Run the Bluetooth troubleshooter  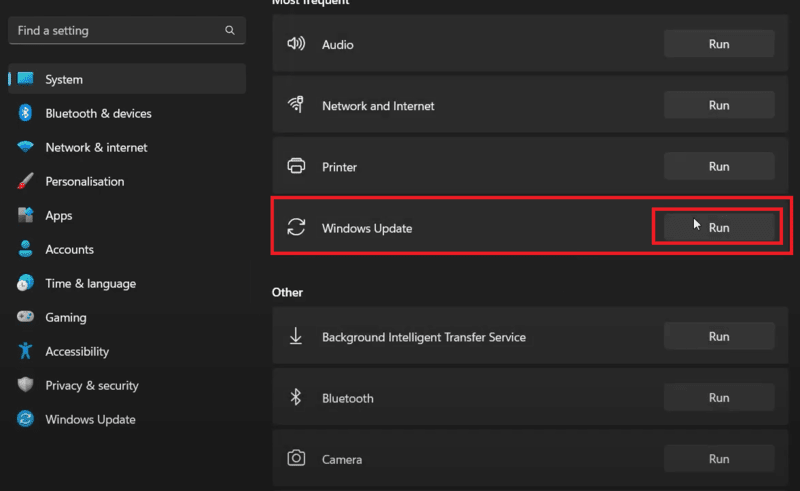[719, 398]
